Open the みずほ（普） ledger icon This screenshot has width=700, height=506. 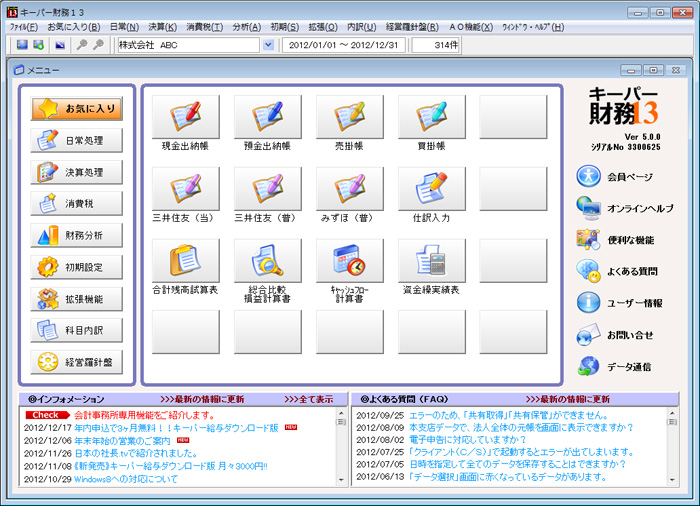tap(350, 189)
